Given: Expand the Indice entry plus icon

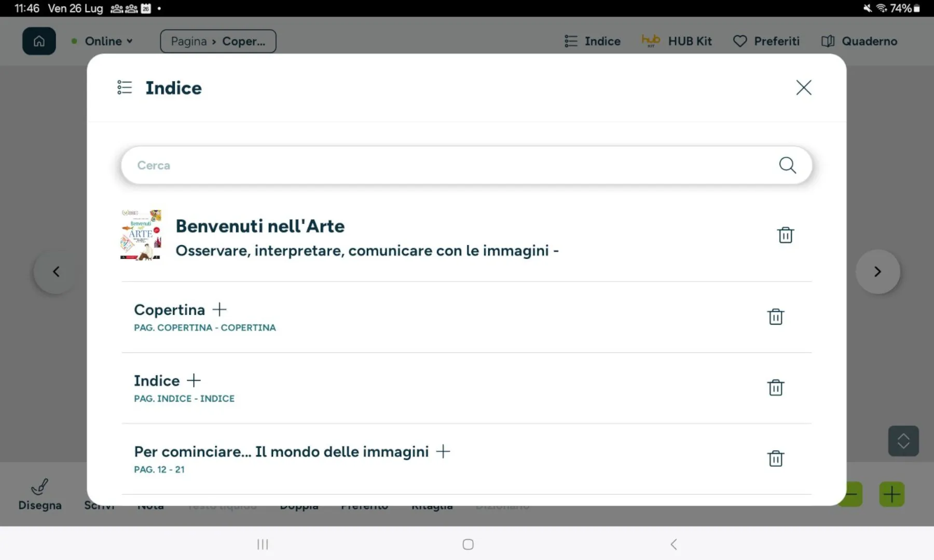Looking at the screenshot, I should pyautogui.click(x=194, y=380).
